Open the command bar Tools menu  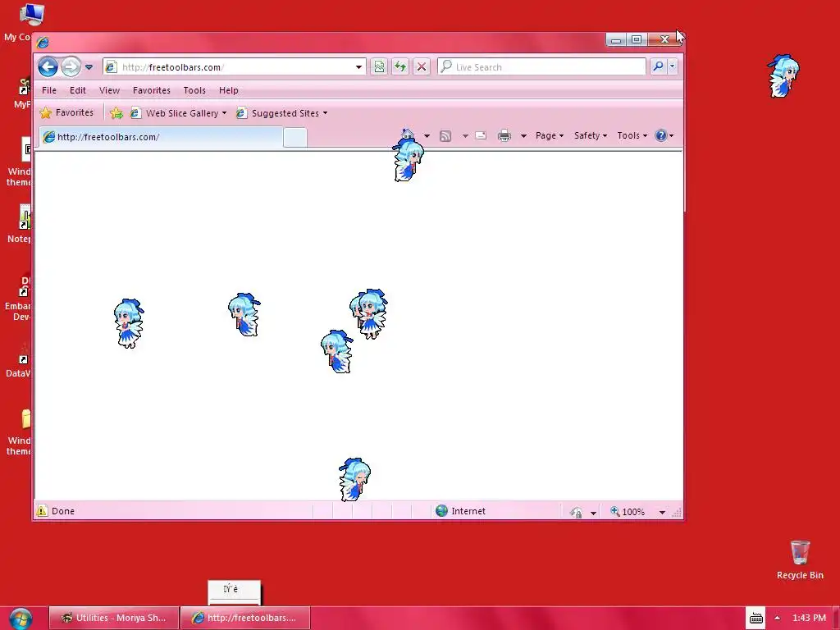click(632, 135)
